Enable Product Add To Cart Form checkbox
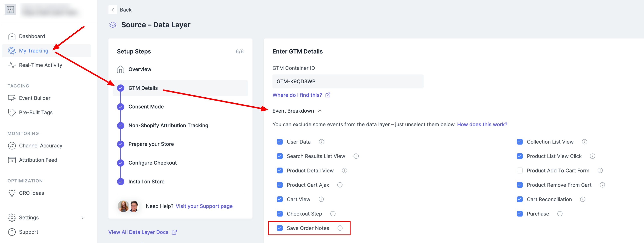The width and height of the screenshot is (644, 243). [520, 171]
